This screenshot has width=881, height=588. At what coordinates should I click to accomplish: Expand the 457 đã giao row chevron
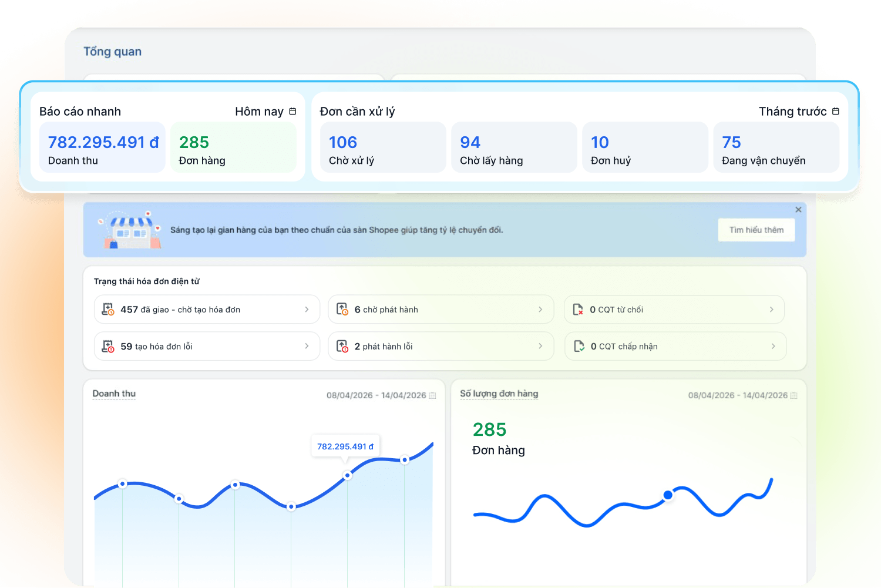(307, 310)
